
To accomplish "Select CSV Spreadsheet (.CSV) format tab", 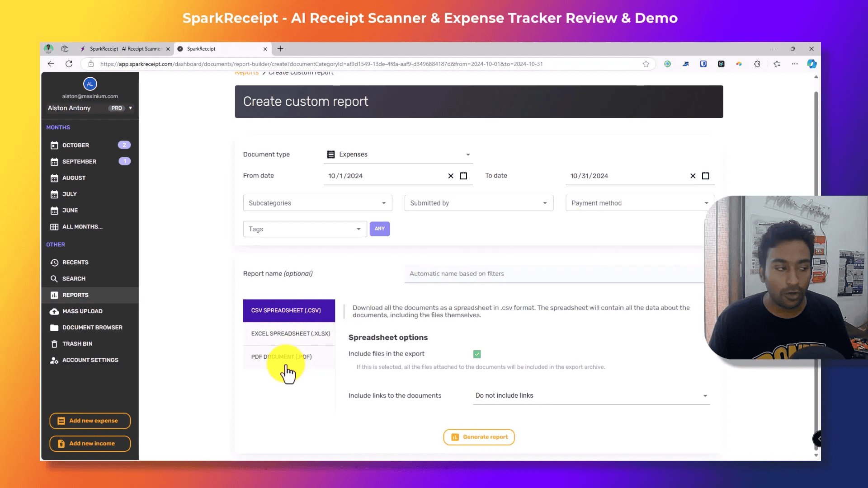I will tap(289, 310).
